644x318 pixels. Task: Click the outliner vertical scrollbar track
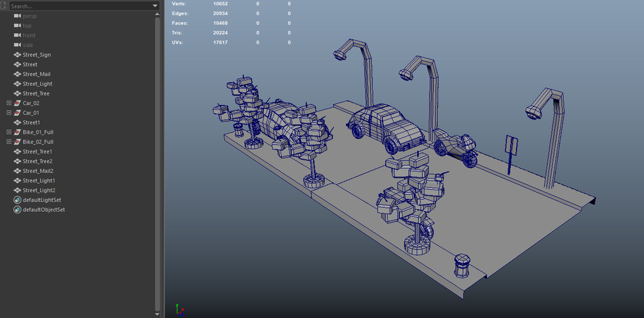pyautogui.click(x=157, y=164)
